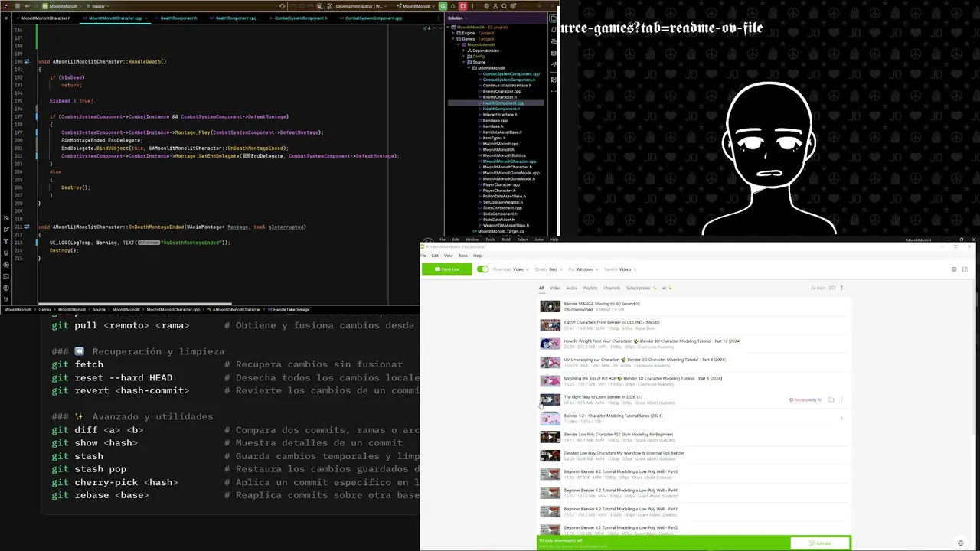Open File menu in 4K Video Downloader
The height and width of the screenshot is (551, 980).
(423, 256)
